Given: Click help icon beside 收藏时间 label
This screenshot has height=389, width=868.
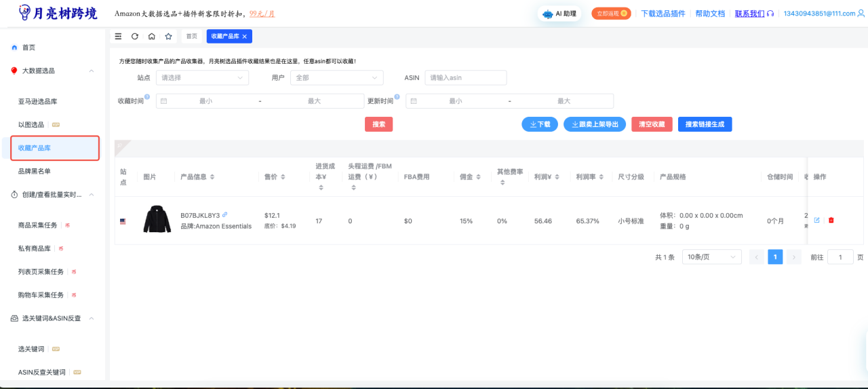Looking at the screenshot, I should [x=147, y=96].
